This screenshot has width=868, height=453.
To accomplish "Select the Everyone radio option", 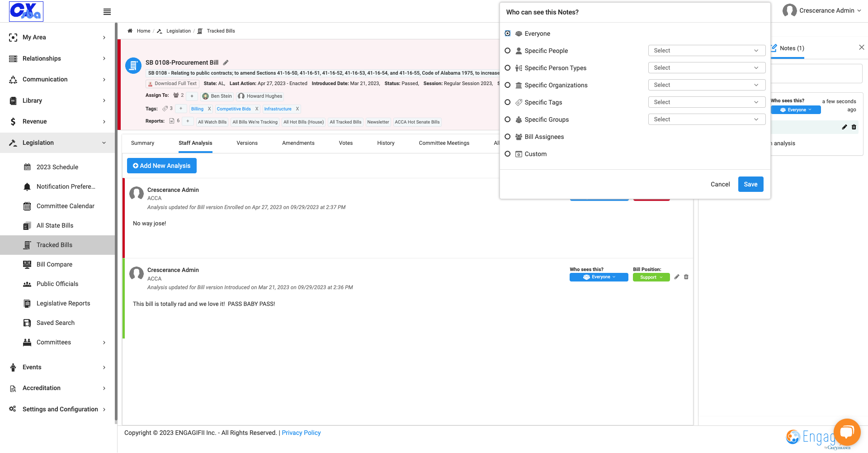I will click(x=508, y=33).
